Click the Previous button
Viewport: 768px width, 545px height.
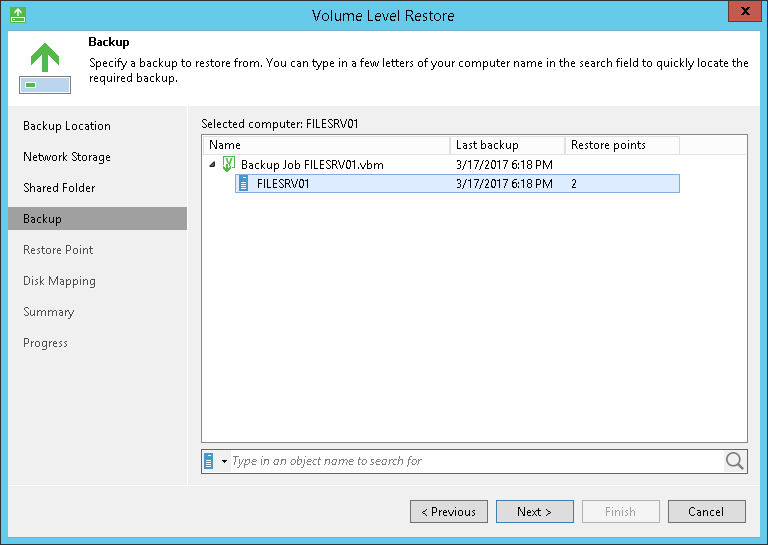coord(449,512)
